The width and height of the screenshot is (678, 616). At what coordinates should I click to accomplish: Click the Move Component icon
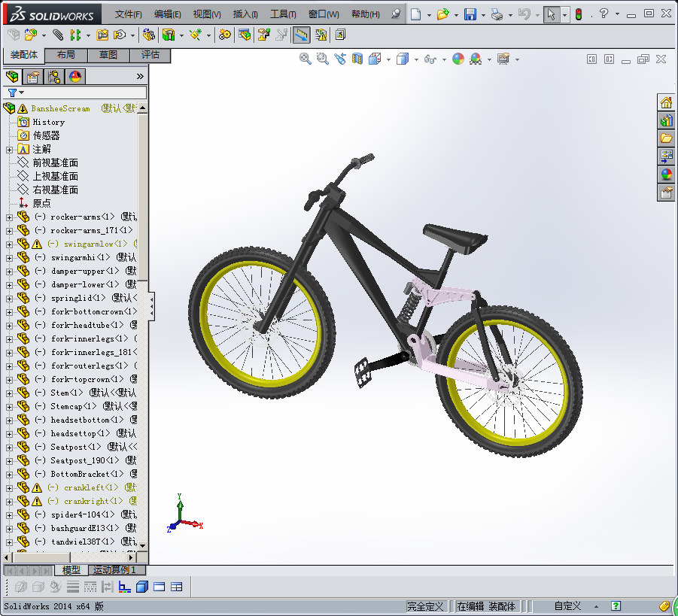[120, 35]
